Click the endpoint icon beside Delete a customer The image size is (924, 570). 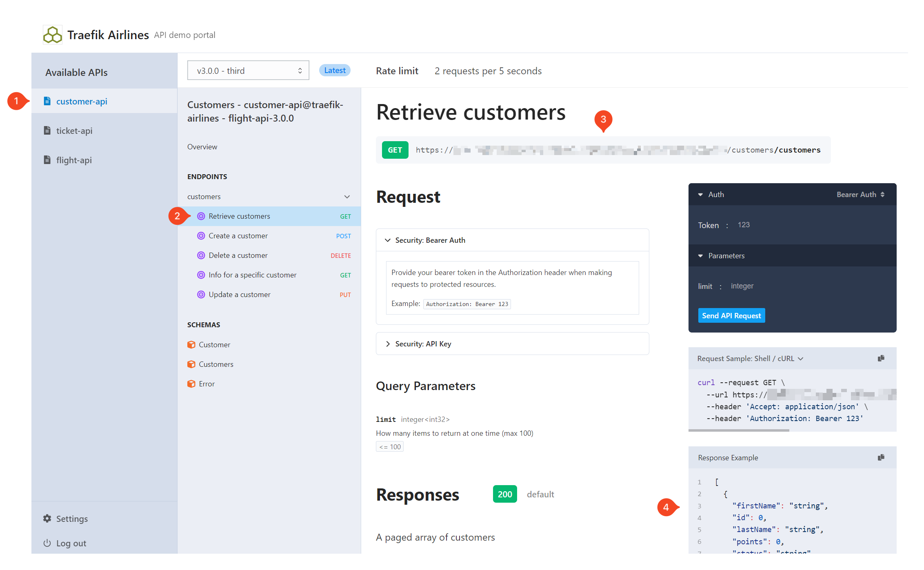(x=201, y=255)
